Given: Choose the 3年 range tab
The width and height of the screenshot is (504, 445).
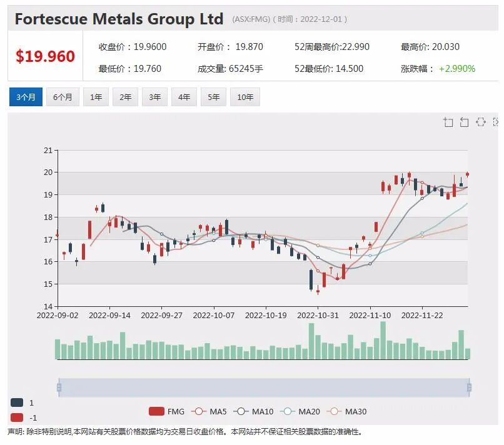Looking at the screenshot, I should pos(154,97).
